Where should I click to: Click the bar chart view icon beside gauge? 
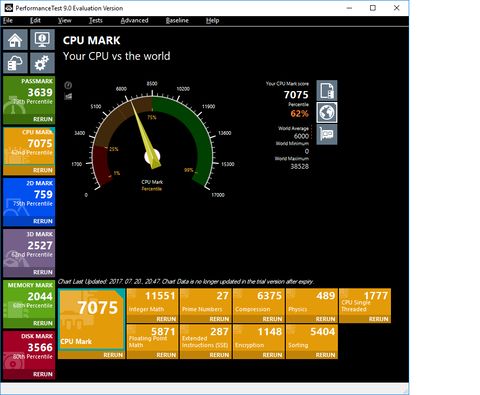click(68, 97)
